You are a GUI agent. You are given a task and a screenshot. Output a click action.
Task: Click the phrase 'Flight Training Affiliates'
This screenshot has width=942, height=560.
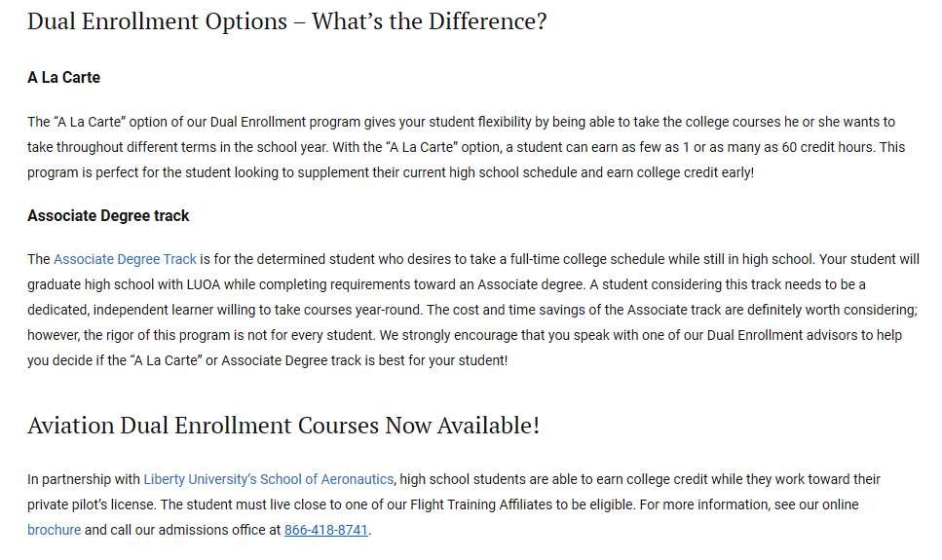pyautogui.click(x=488, y=504)
